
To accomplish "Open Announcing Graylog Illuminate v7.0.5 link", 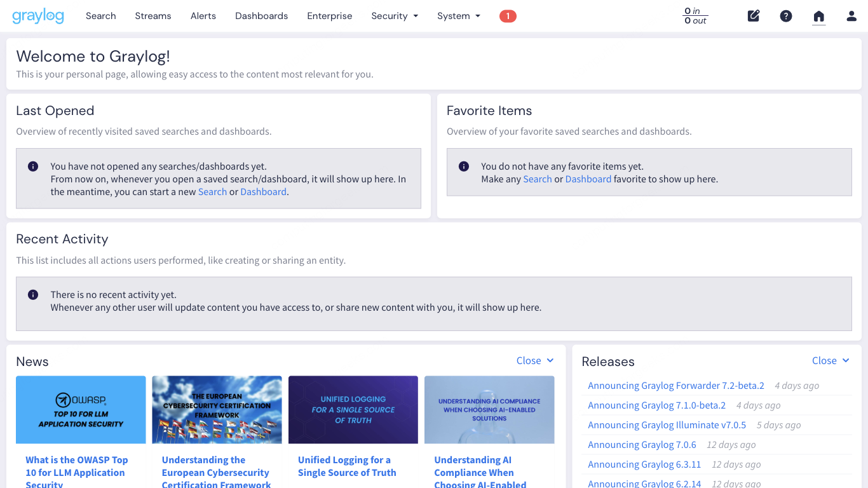I will pyautogui.click(x=667, y=425).
